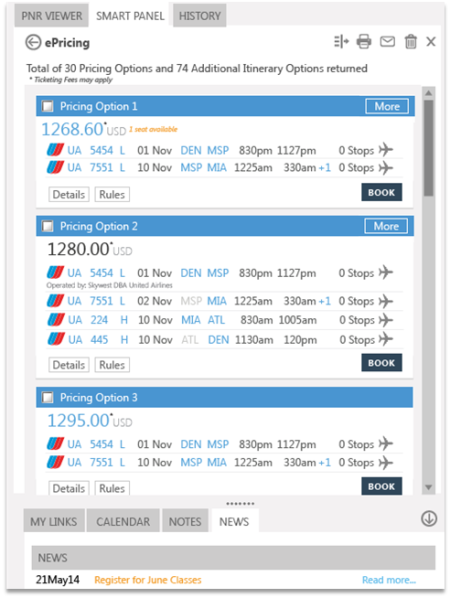Screen dimensions: 450x598
Task: Print the pricing results
Action: click(x=364, y=42)
